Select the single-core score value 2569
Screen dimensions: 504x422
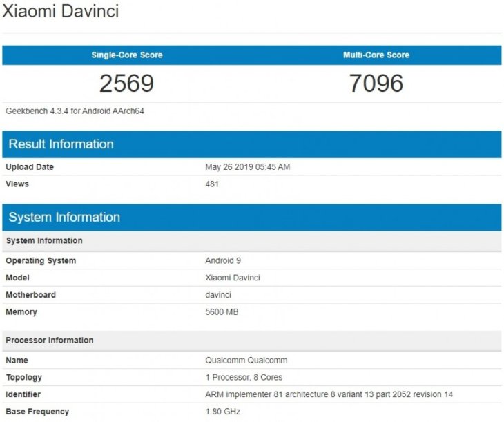[127, 84]
